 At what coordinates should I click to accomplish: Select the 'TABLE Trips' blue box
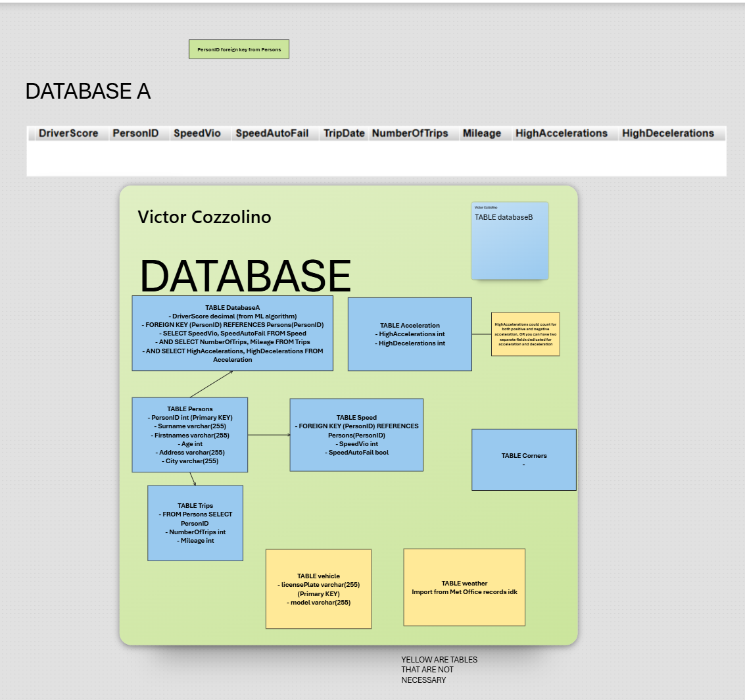tap(195, 523)
